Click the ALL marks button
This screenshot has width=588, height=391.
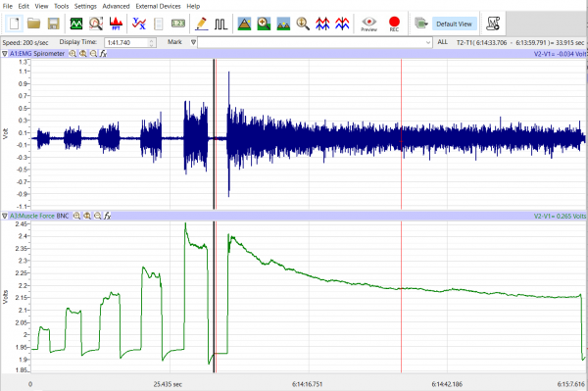coord(443,42)
